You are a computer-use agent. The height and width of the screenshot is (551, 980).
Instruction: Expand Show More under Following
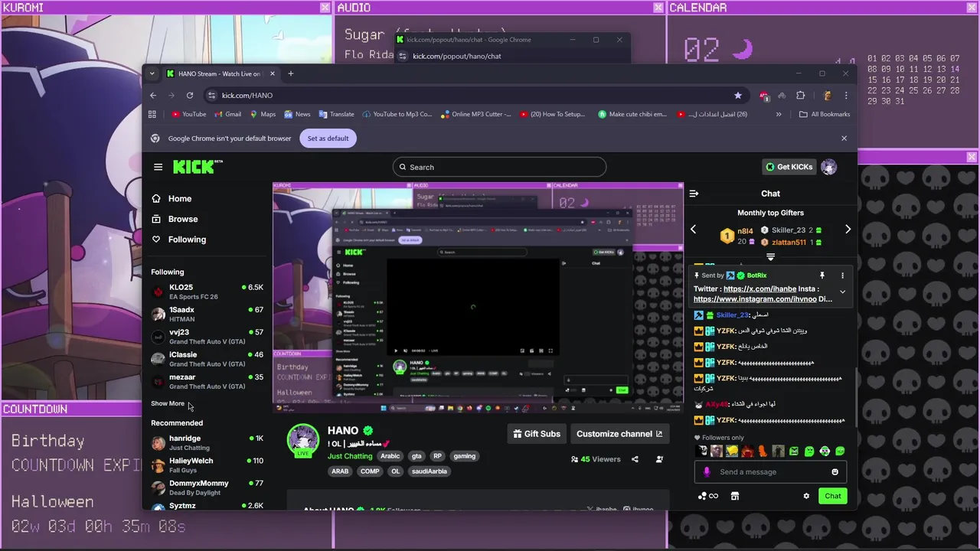(168, 403)
